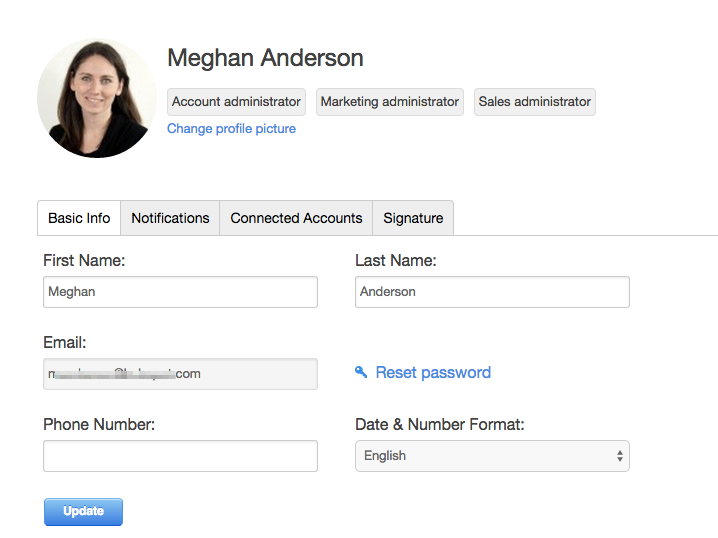Click the Reset password link

click(433, 372)
